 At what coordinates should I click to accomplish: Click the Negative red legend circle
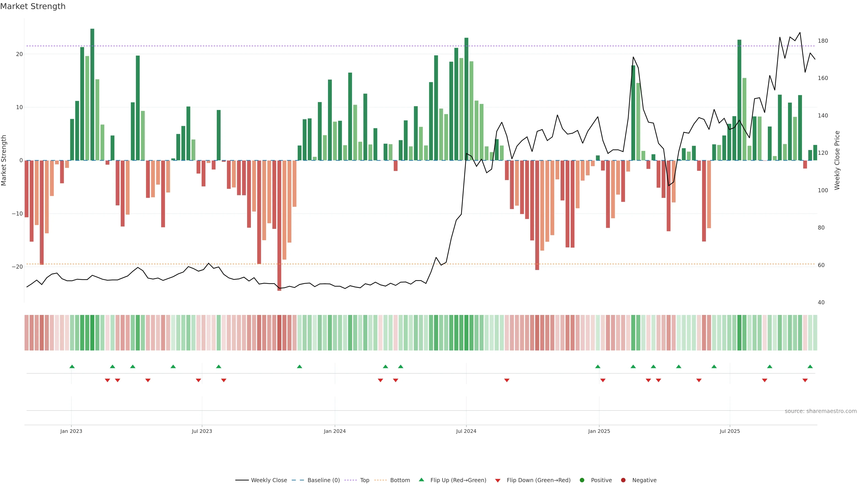(623, 480)
